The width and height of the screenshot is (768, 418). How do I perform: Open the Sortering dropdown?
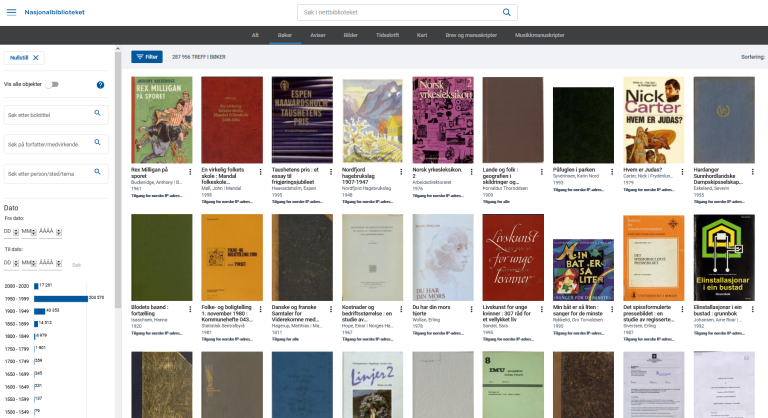click(753, 57)
